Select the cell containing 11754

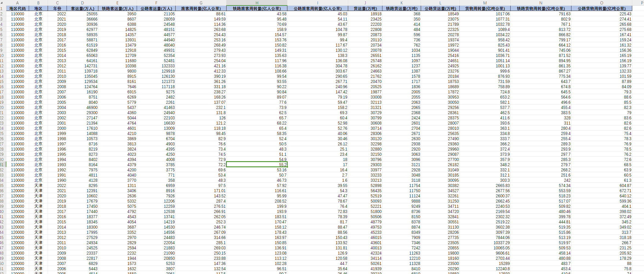click(402, 186)
